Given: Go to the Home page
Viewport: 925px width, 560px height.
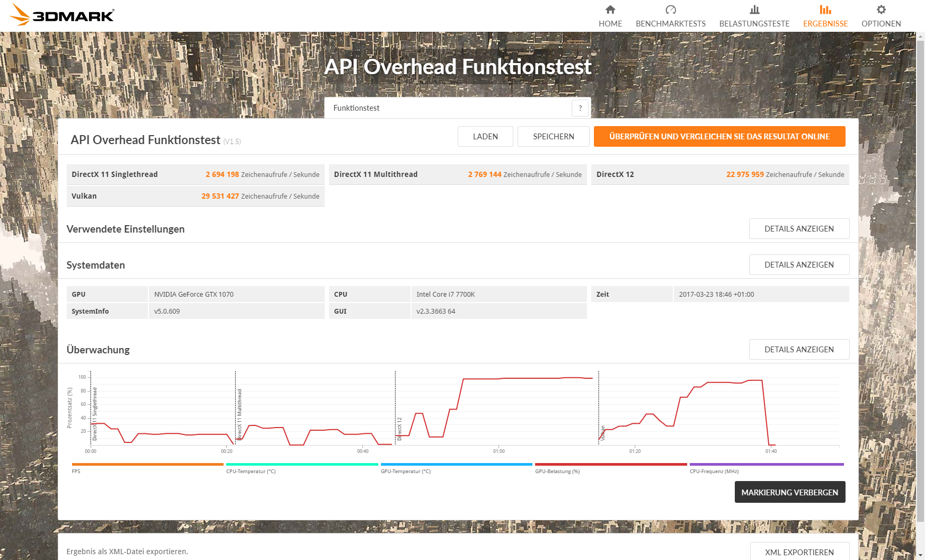Looking at the screenshot, I should coord(610,16).
